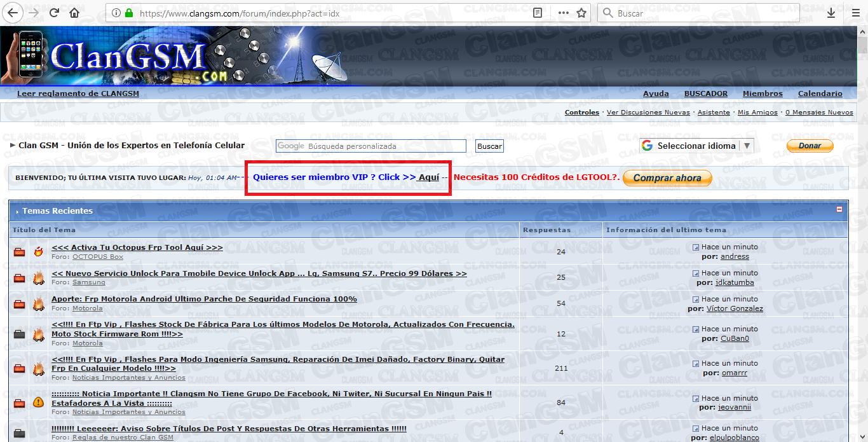Click the Buscar button beside Google search

(x=489, y=146)
